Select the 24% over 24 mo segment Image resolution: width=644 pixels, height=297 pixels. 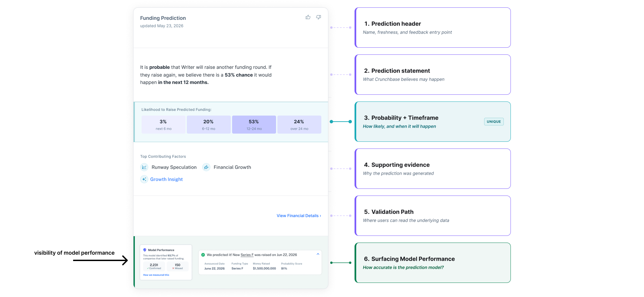pyautogui.click(x=299, y=125)
